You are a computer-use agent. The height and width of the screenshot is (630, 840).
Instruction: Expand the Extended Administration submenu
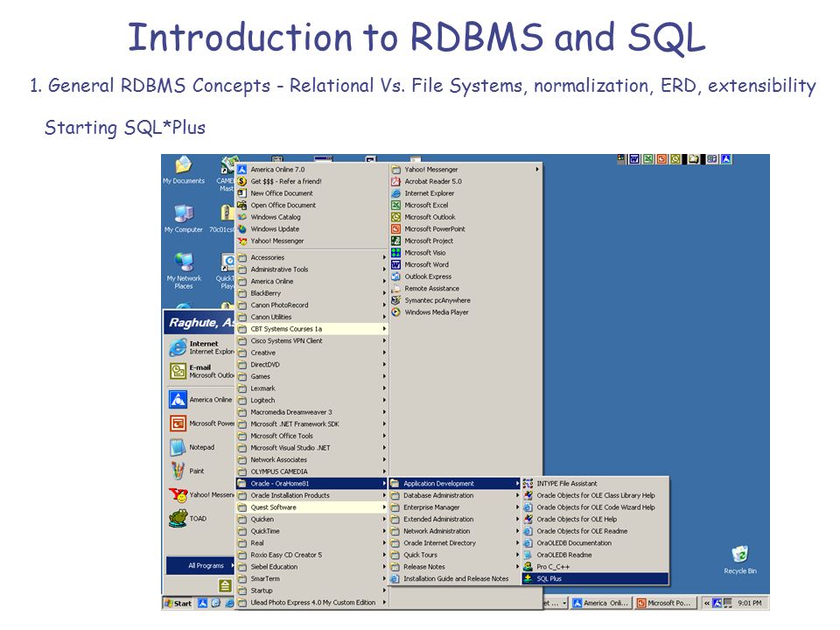[454, 519]
